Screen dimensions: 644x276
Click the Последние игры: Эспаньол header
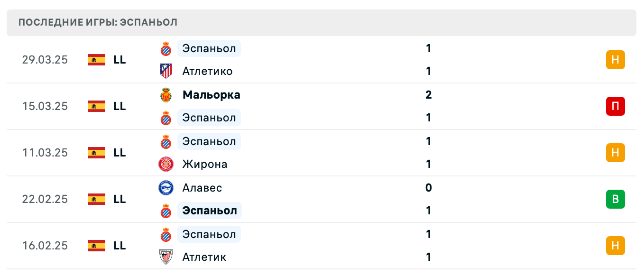pos(98,23)
